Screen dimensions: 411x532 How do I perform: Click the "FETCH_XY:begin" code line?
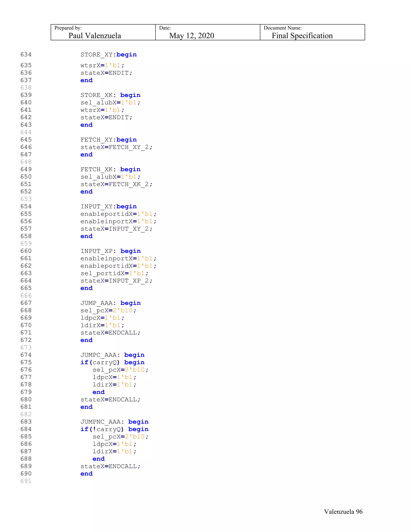click(x=109, y=140)
